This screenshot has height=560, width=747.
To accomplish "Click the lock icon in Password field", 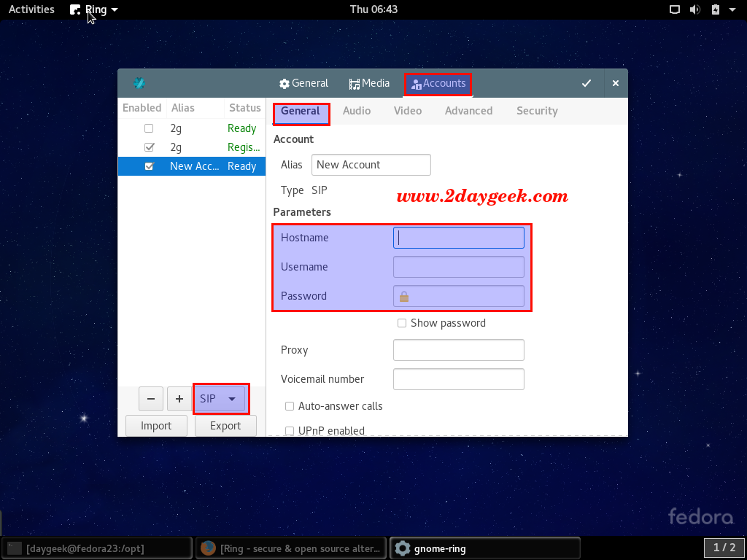I will [x=404, y=297].
